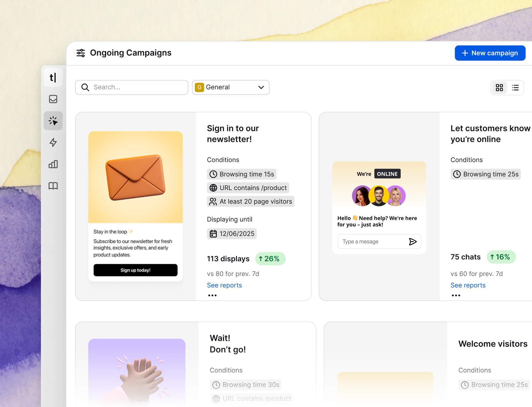Open the General project dropdown
Screen dimensions: 532x407
(230, 87)
